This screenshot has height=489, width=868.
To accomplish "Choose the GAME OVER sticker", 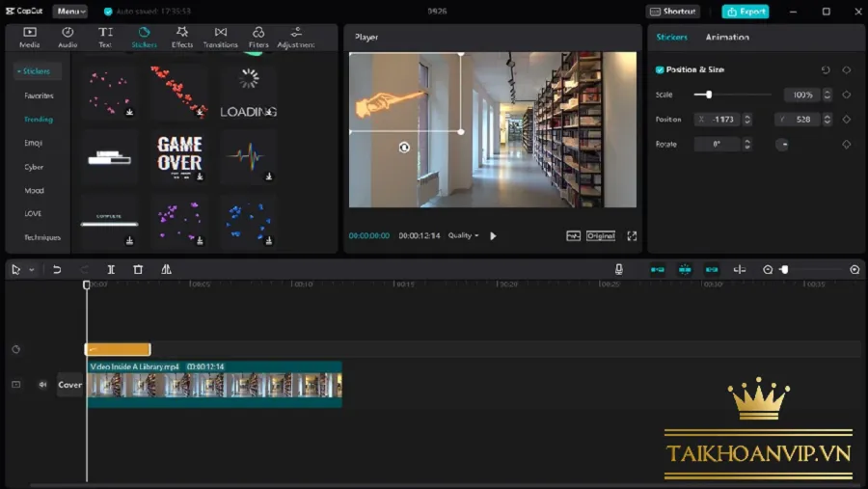I will click(178, 156).
